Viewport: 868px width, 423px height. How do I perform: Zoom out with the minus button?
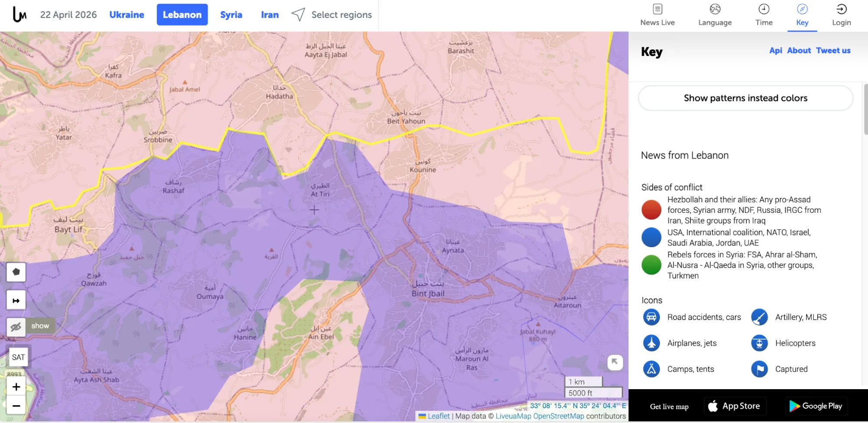coord(16,406)
